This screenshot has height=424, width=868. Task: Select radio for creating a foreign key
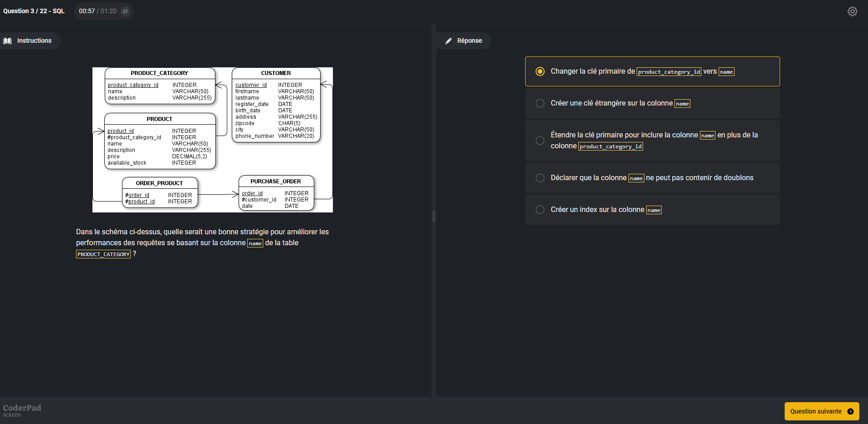coord(540,103)
